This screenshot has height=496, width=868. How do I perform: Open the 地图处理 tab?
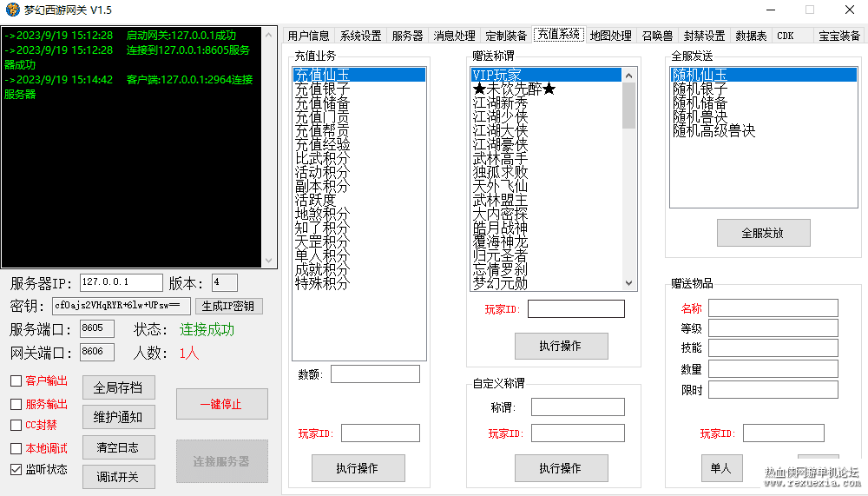tap(610, 36)
